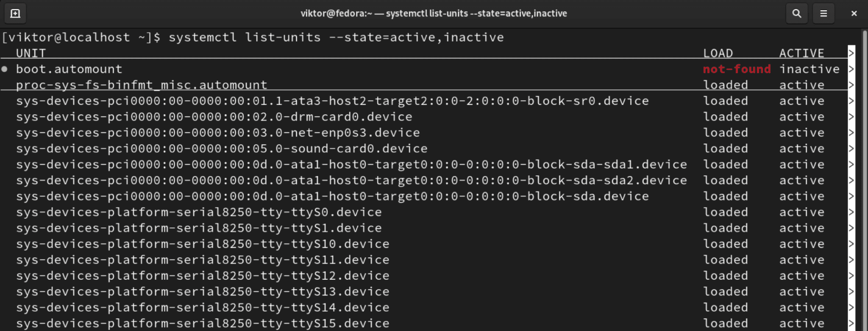The height and width of the screenshot is (331, 868).
Task: Click the typed systemctl list-units command
Action: click(x=336, y=37)
